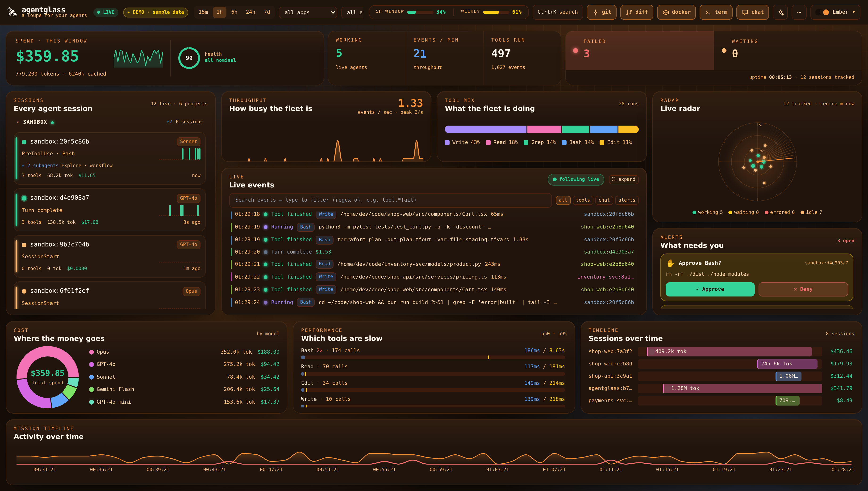This screenshot has width=868, height=491.
Task: Open the all apps dropdown
Action: 308,13
